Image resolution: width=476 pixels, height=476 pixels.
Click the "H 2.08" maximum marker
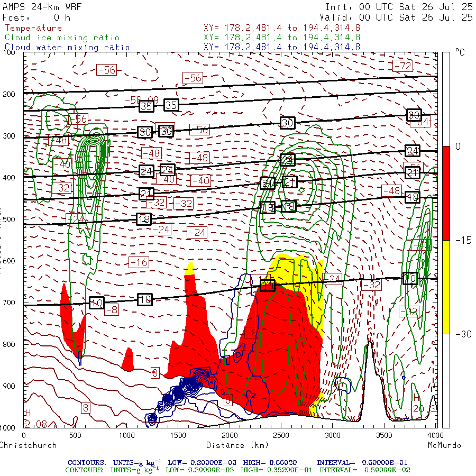(35, 419)
